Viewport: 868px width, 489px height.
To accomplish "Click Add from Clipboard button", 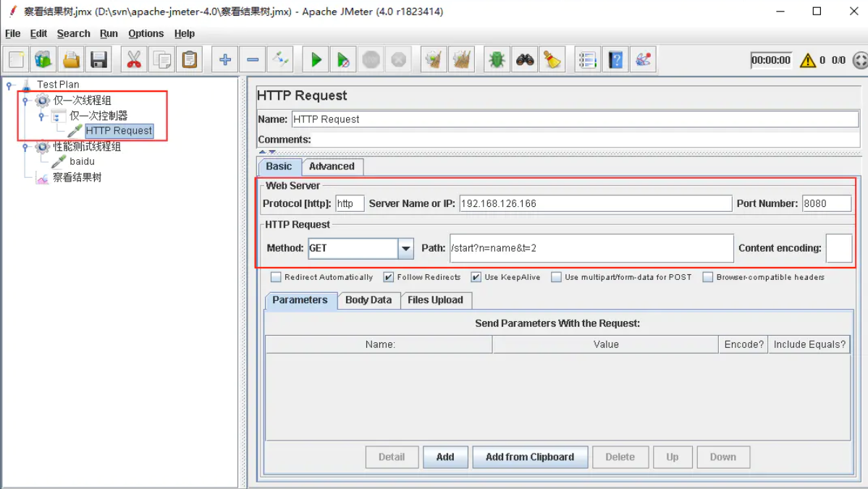I will tap(530, 457).
